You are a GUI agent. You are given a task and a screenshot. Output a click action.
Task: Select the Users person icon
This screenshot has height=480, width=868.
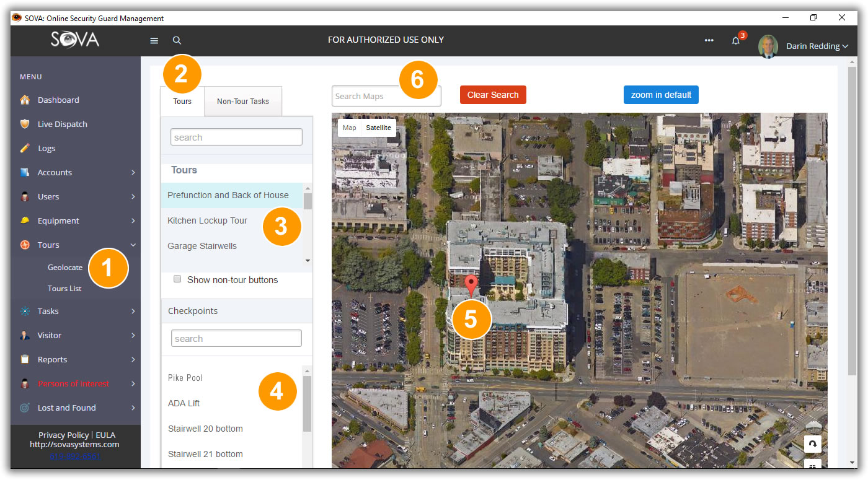pos(25,196)
